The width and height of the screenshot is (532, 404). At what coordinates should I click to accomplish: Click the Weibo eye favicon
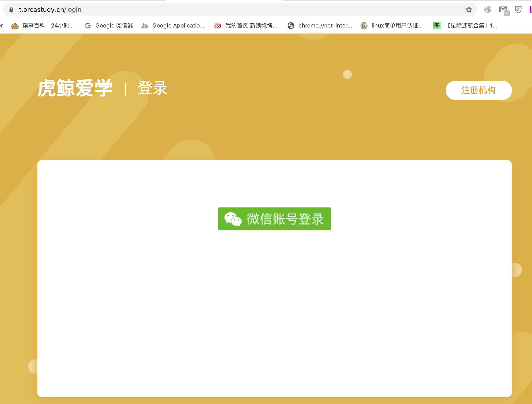point(218,26)
